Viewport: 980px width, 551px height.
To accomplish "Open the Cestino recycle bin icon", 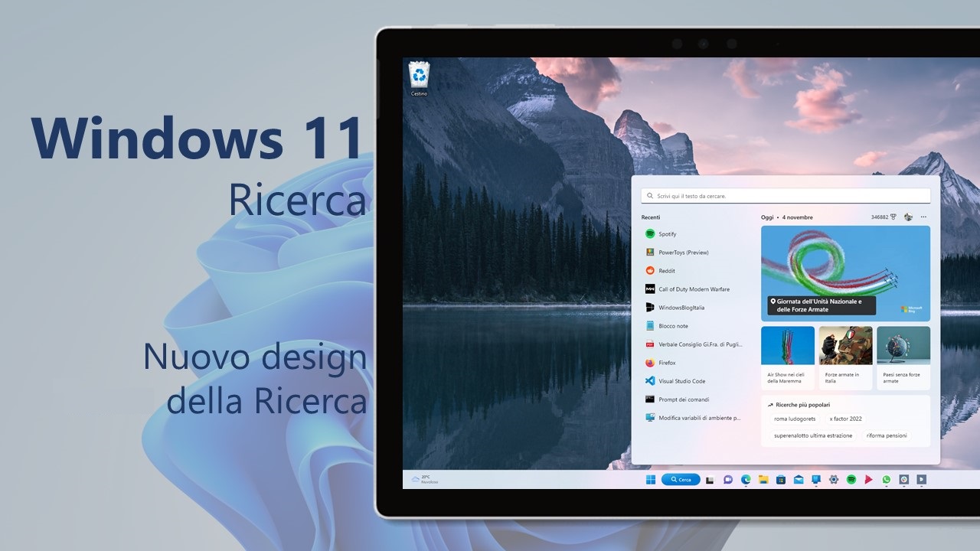I will click(x=419, y=78).
